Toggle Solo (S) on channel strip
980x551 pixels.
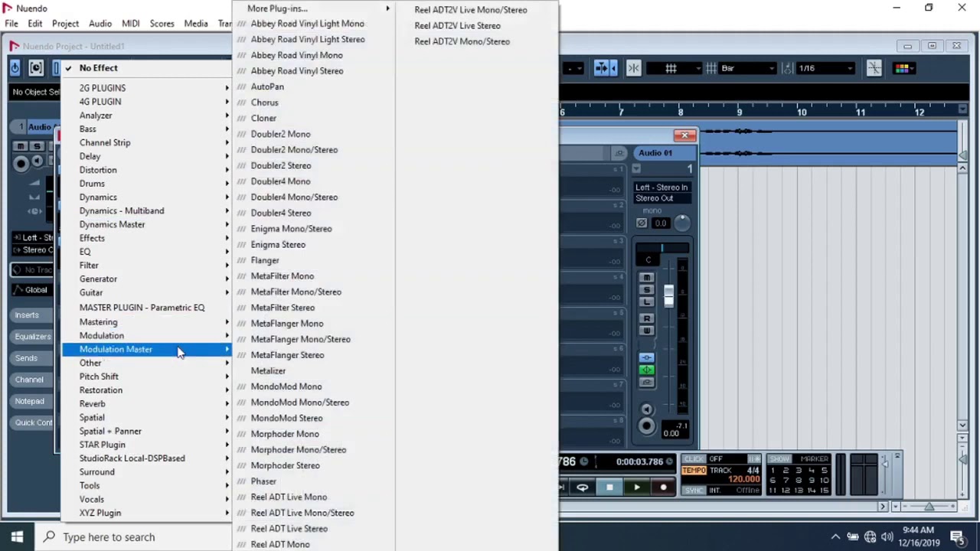(x=647, y=290)
